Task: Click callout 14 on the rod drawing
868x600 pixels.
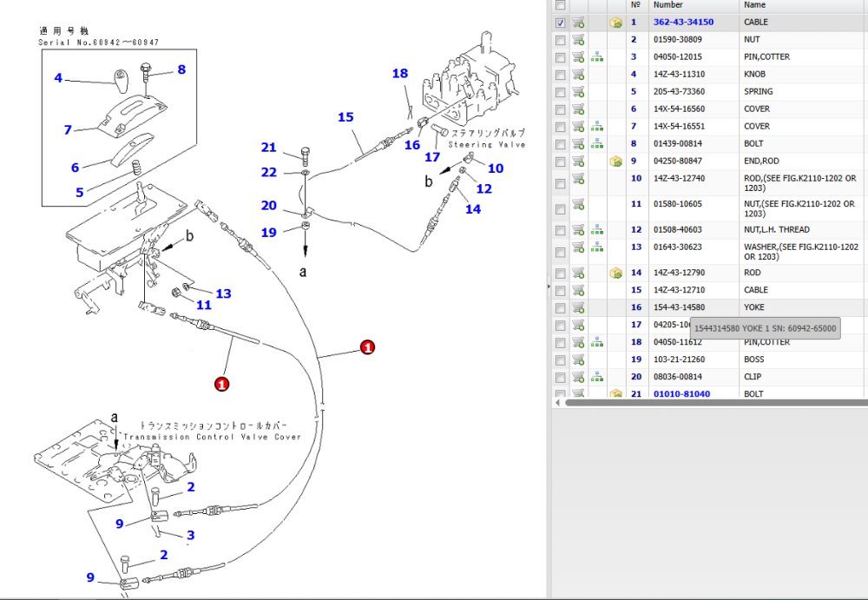Action: point(473,209)
